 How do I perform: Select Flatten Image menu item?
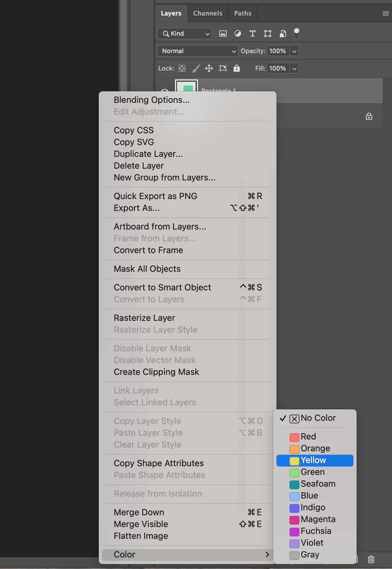coord(188,536)
